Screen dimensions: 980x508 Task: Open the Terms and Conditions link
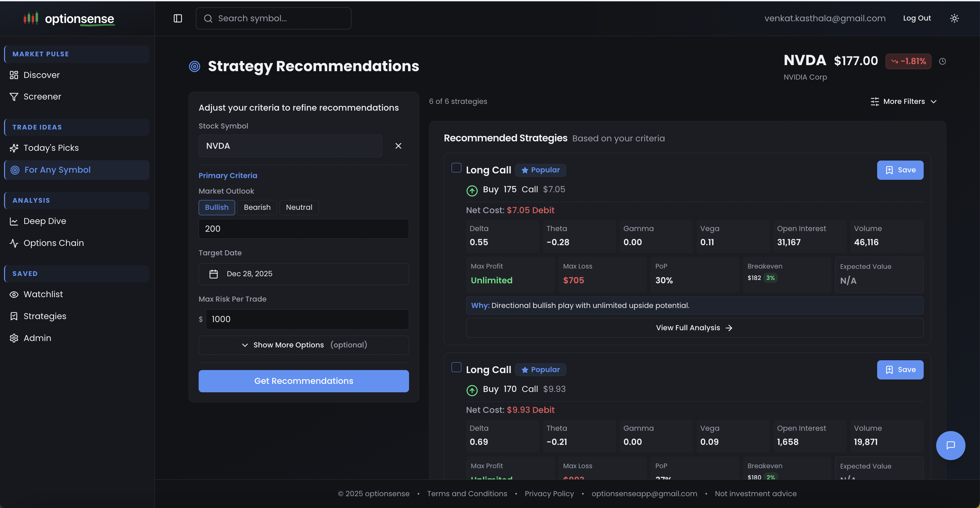[467, 493]
